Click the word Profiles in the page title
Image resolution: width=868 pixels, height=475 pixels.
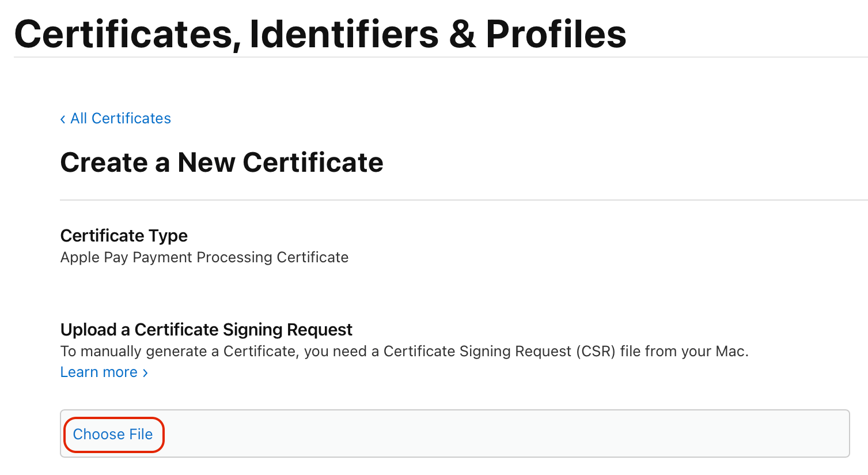pos(556,34)
